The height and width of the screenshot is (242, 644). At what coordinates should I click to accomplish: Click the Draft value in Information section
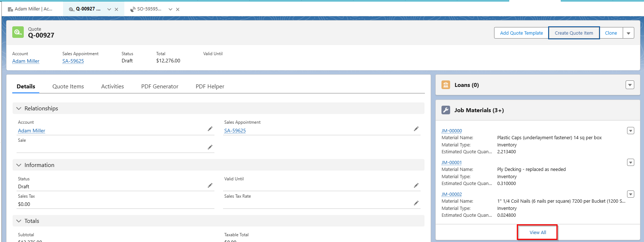pos(23,186)
